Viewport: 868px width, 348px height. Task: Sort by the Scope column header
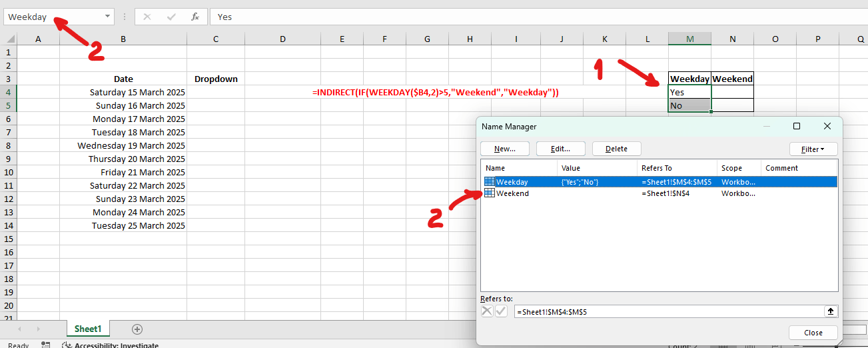[x=739, y=168]
